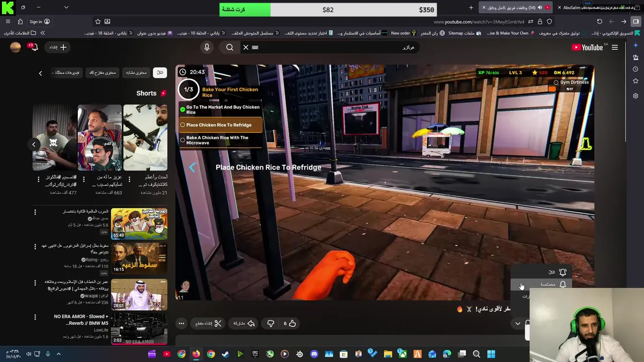
Task: Select the 'محتوى مقترح لك' filter chip
Action: point(103,72)
